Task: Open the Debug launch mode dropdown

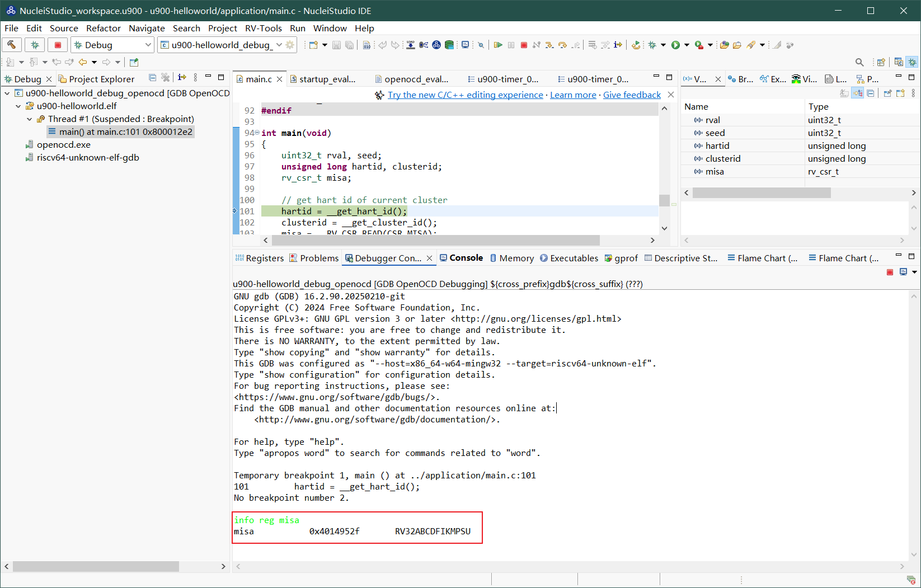Action: pyautogui.click(x=148, y=45)
